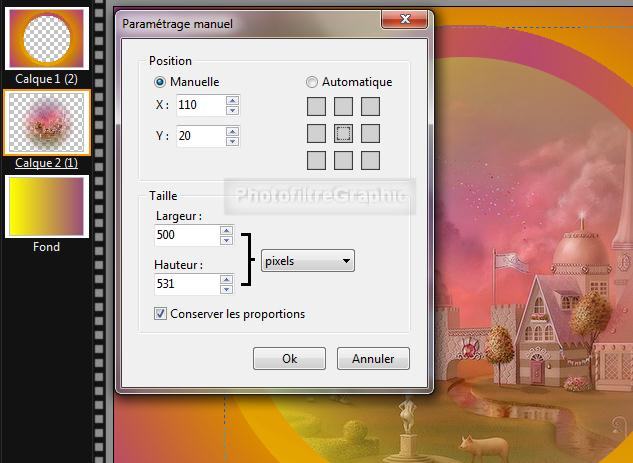Toggle Conserver les proportions checkbox

[x=162, y=314]
